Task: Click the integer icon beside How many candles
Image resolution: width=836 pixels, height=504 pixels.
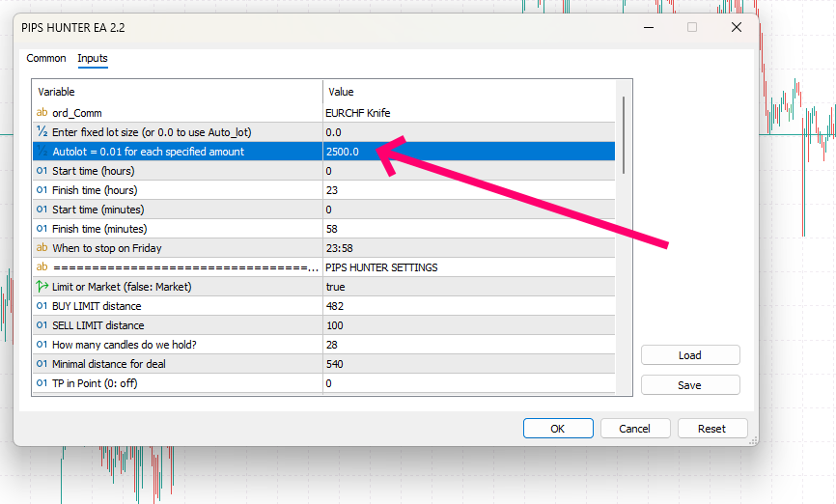Action: pyautogui.click(x=42, y=345)
